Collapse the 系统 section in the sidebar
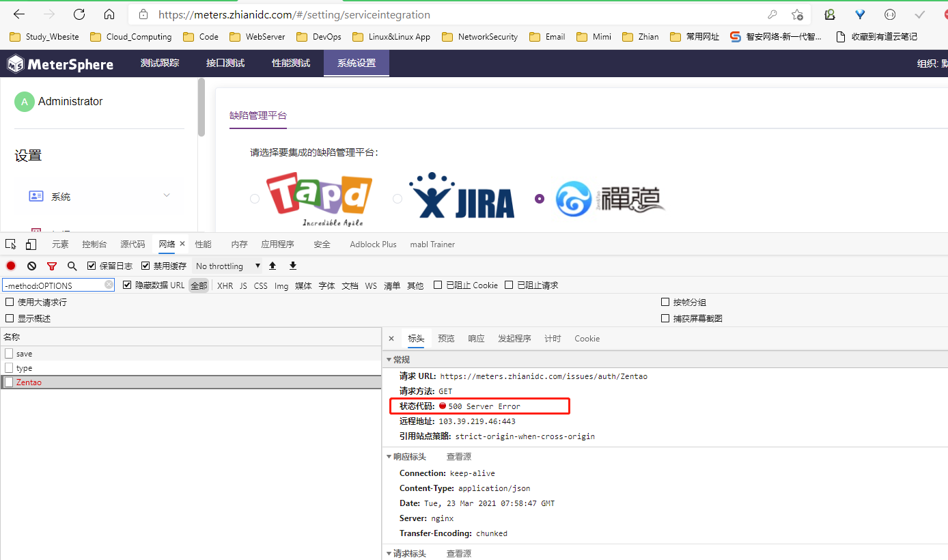 pyautogui.click(x=167, y=196)
